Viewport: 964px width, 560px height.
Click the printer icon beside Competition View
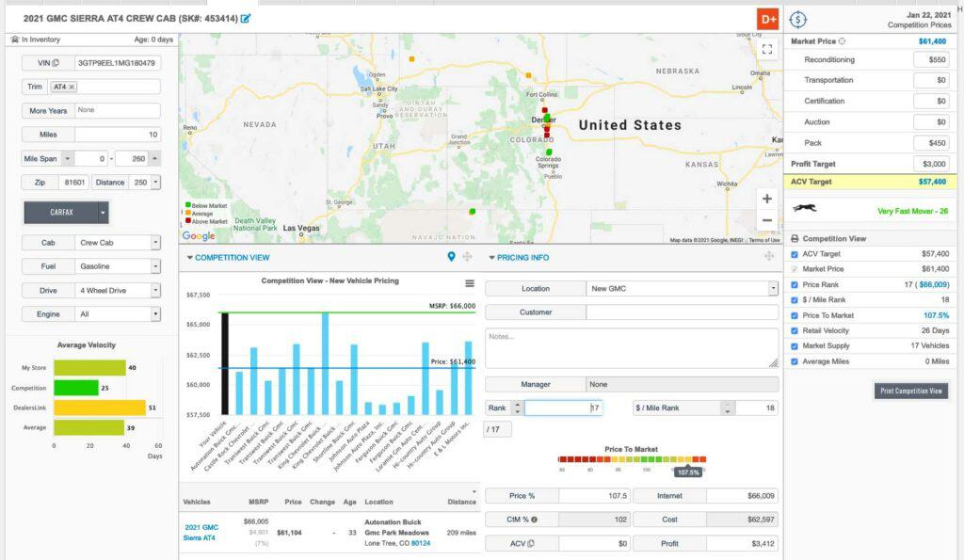coord(795,238)
